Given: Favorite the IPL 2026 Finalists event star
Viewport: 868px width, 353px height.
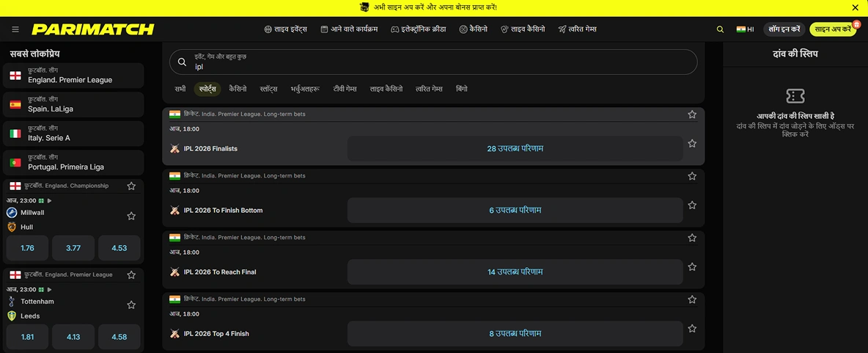Looking at the screenshot, I should pos(692,144).
